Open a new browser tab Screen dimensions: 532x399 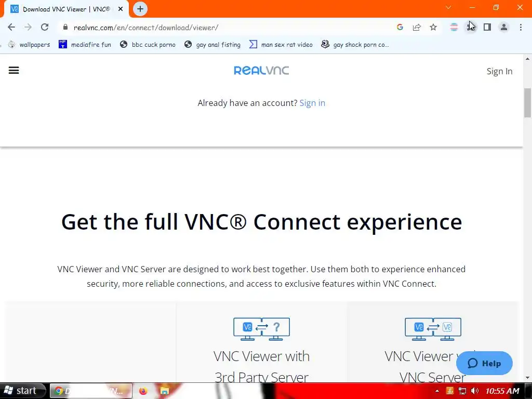pos(140,9)
